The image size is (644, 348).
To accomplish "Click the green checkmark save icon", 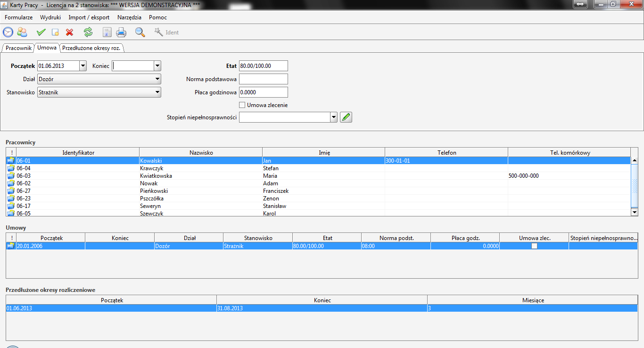I will tap(41, 33).
